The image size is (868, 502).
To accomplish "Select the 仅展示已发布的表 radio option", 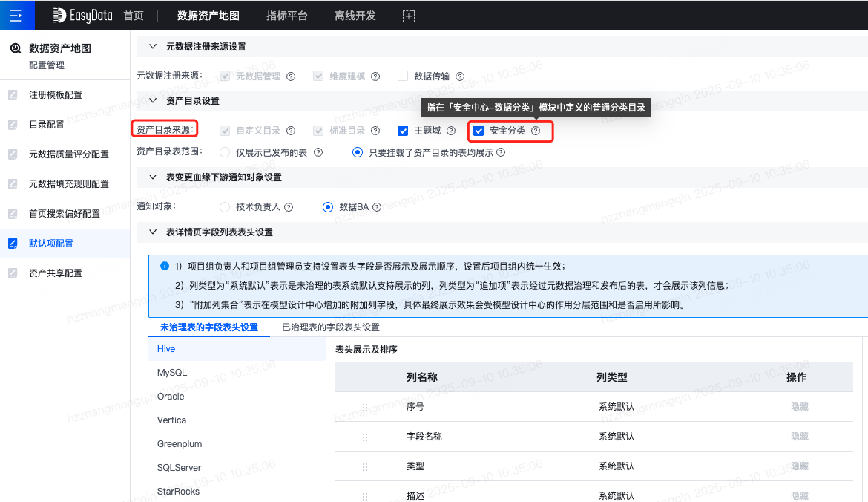I will click(x=225, y=152).
